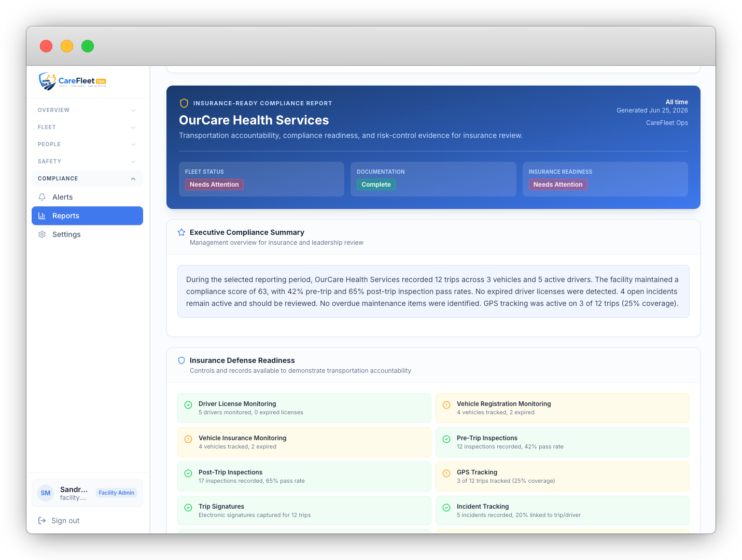
Task: Click '5 incidents recorded, 20% linked to trip/driver'
Action: point(519,515)
